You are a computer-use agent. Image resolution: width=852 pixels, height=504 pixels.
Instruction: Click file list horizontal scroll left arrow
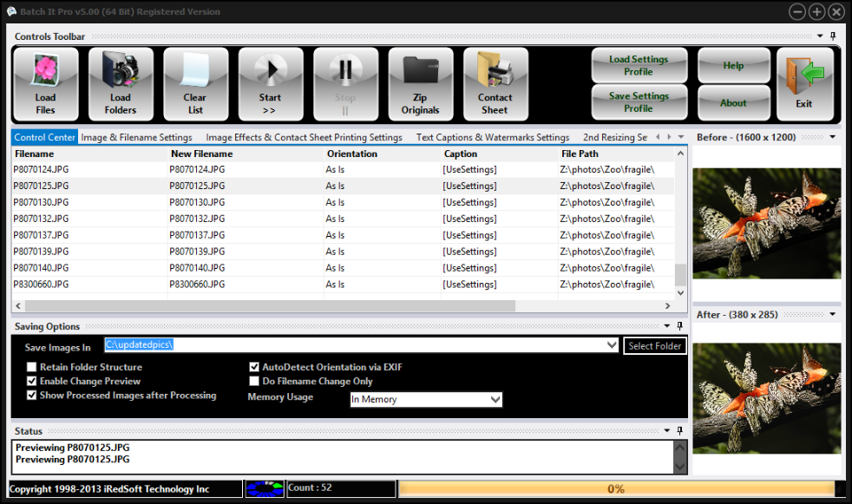[x=18, y=305]
